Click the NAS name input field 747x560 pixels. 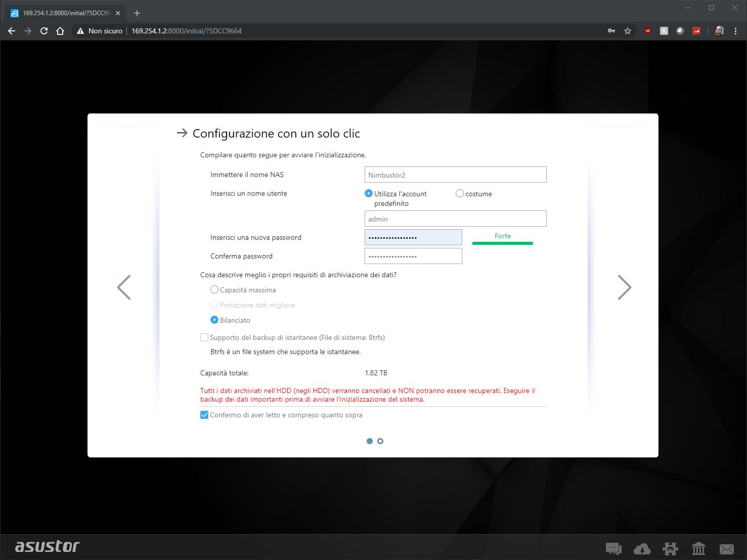(455, 175)
